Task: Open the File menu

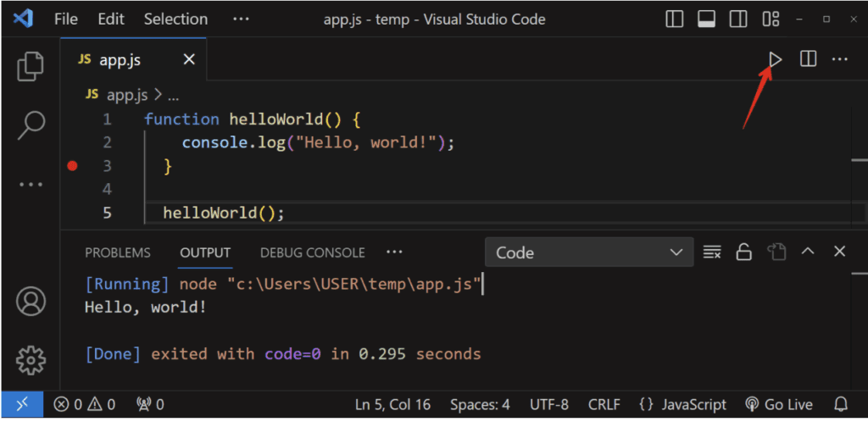Action: pyautogui.click(x=66, y=19)
